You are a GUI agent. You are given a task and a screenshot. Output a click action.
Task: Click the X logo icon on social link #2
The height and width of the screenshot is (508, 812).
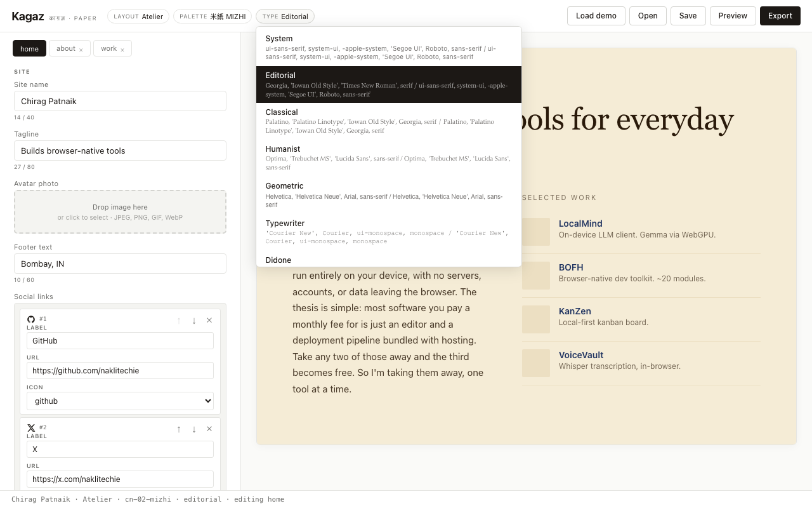pyautogui.click(x=31, y=427)
